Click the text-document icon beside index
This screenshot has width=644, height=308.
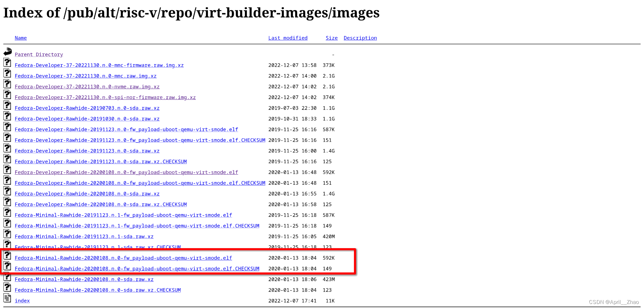coord(7,298)
